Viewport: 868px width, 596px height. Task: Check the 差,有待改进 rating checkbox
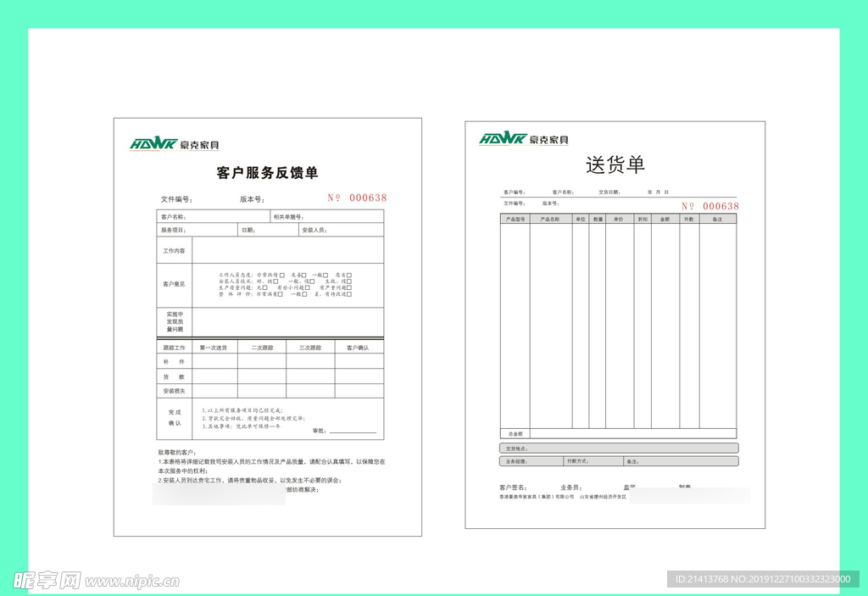(349, 294)
